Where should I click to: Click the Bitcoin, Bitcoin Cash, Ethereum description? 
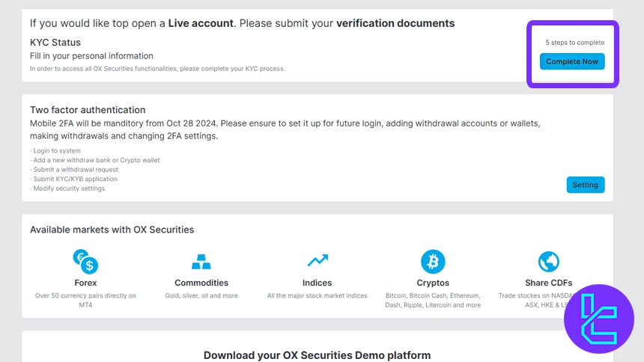tap(433, 300)
